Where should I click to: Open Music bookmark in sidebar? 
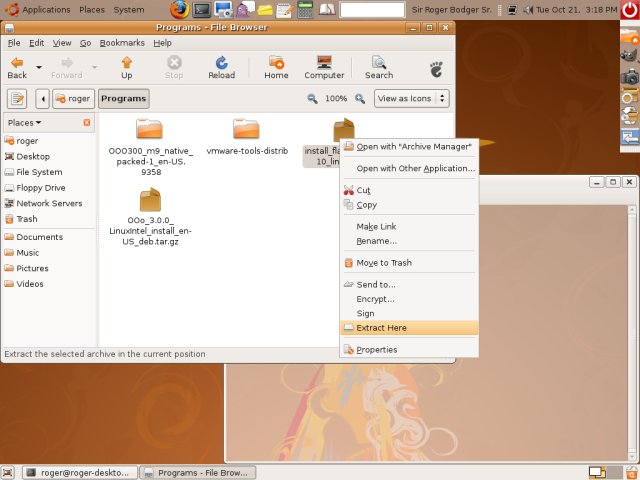(x=49, y=253)
